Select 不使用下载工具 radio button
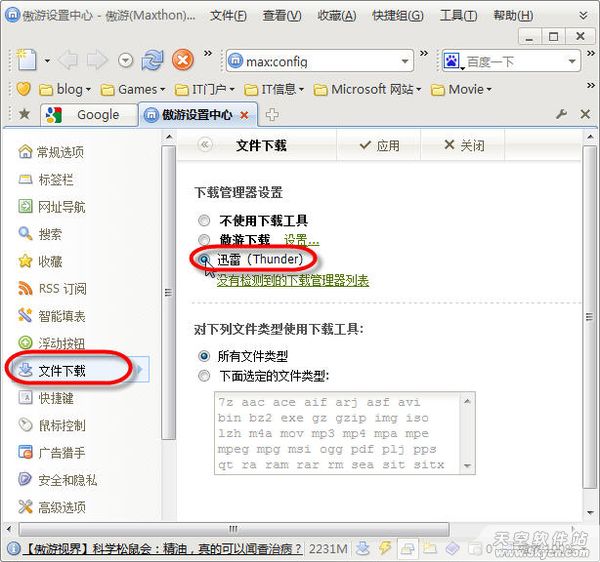 point(204,220)
